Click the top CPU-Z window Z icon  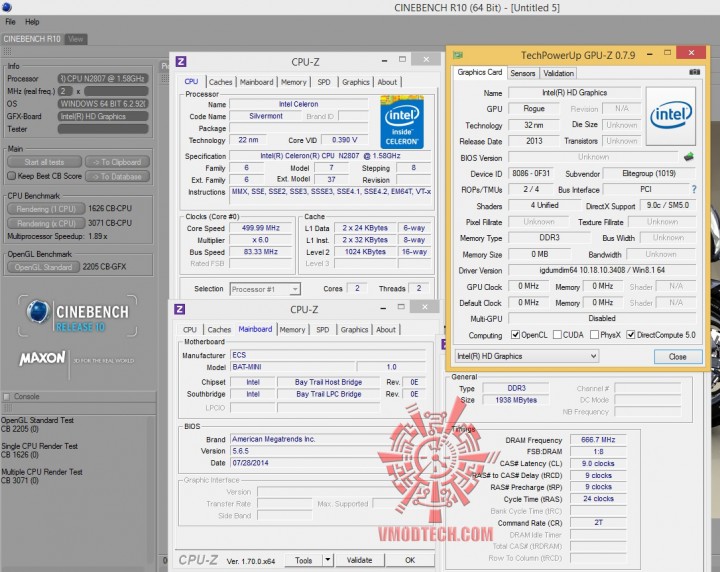tap(181, 62)
